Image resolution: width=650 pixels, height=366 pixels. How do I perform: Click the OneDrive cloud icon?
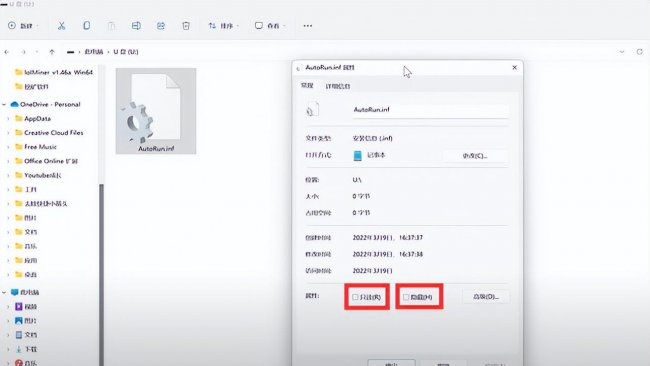pyautogui.click(x=15, y=104)
